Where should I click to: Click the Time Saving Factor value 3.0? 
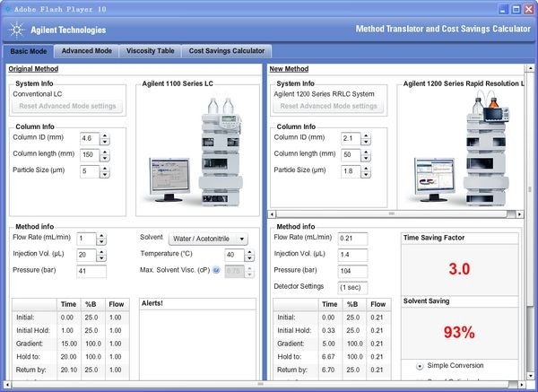[459, 269]
